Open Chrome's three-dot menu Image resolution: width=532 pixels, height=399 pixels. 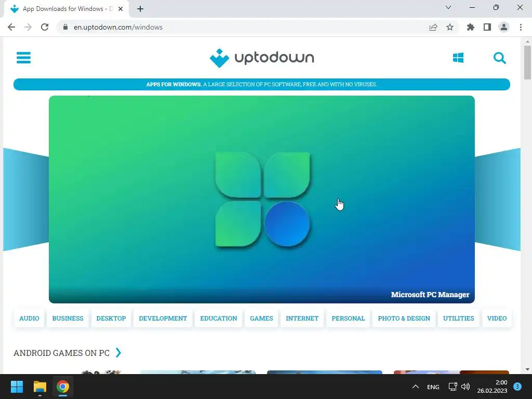point(521,27)
